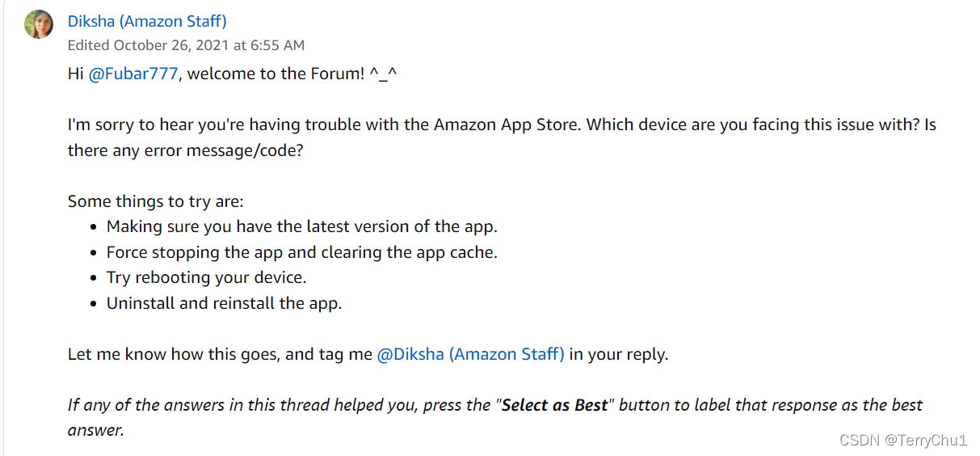Click the Edited October 26, 2021 timestamp
Screen dimensions: 980x456
186,45
